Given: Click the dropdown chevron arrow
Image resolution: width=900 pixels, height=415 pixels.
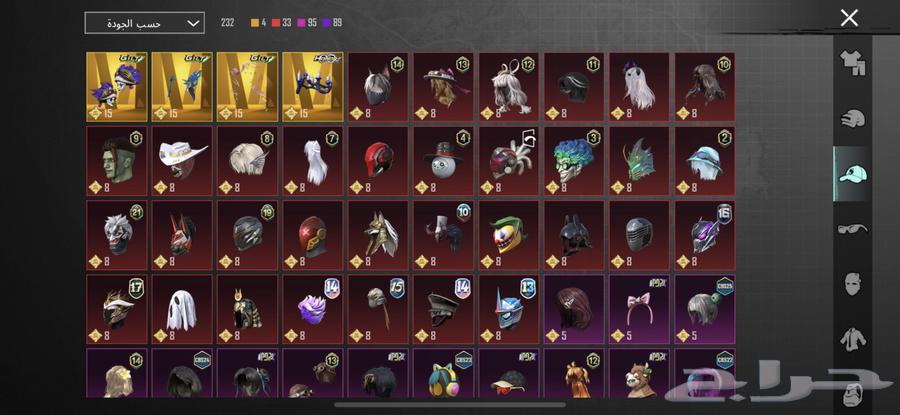Looking at the screenshot, I should [x=193, y=24].
